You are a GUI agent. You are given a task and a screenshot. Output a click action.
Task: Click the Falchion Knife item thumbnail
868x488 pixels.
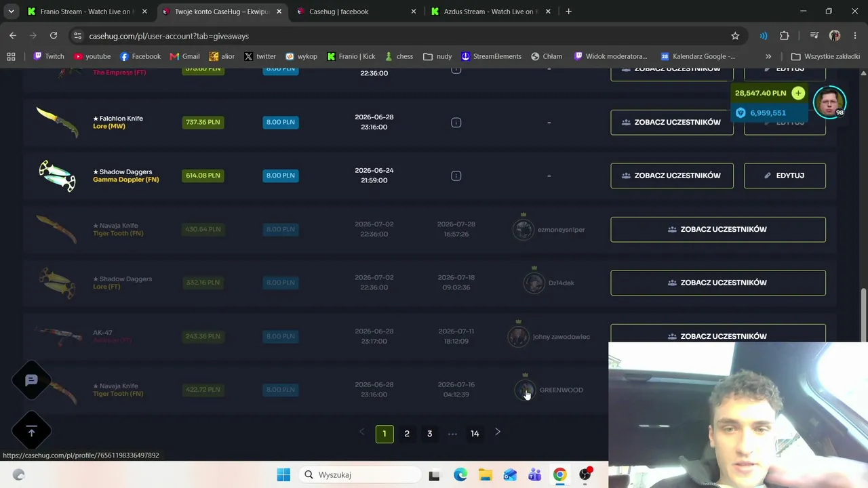[x=57, y=122]
